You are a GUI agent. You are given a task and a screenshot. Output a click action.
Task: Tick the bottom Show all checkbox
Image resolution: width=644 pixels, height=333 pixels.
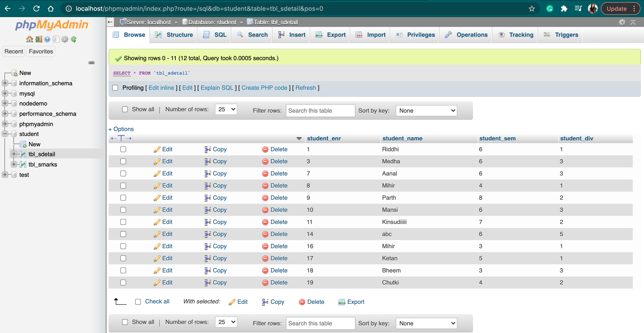(x=125, y=322)
